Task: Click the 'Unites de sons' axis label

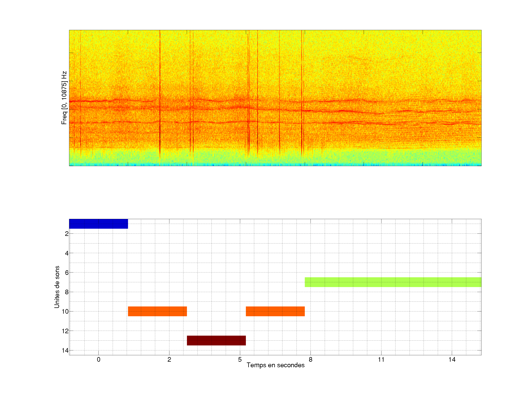Action: point(57,287)
